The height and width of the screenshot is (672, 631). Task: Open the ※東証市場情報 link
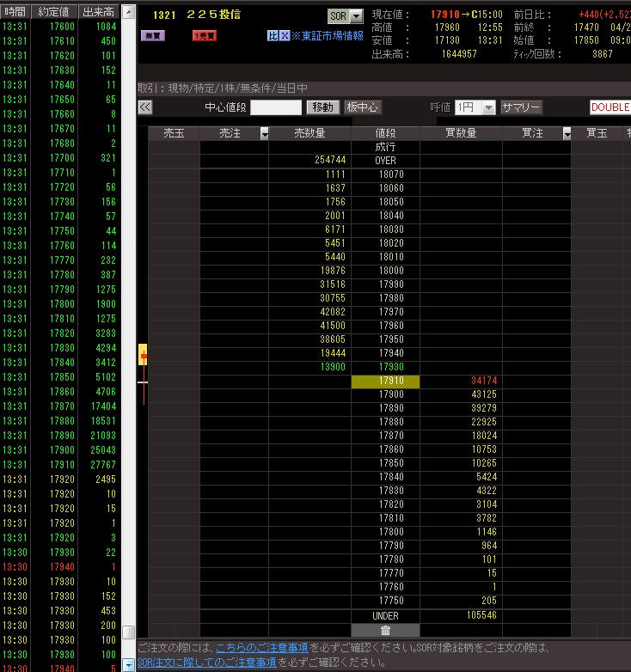point(327,35)
